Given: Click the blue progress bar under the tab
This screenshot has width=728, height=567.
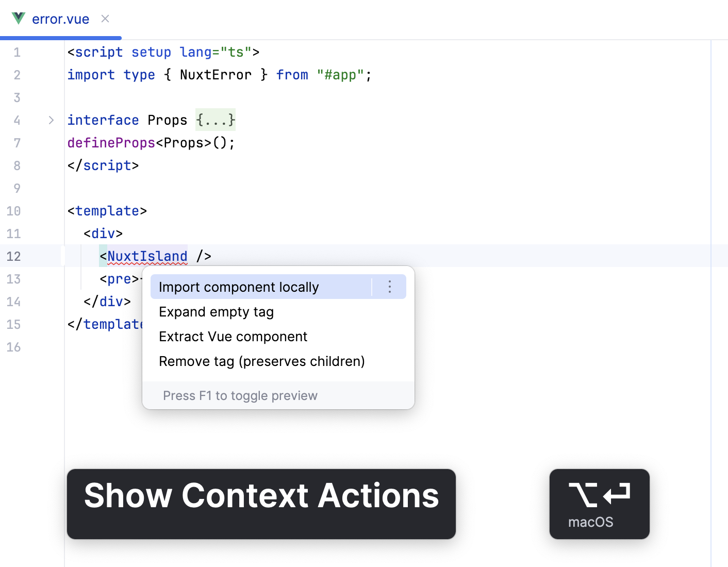Looking at the screenshot, I should click(61, 37).
